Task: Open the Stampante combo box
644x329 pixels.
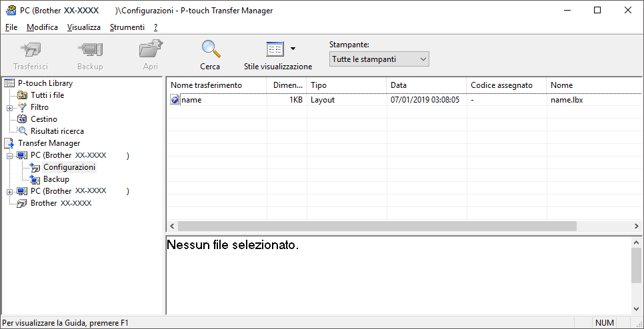Action: (x=379, y=59)
